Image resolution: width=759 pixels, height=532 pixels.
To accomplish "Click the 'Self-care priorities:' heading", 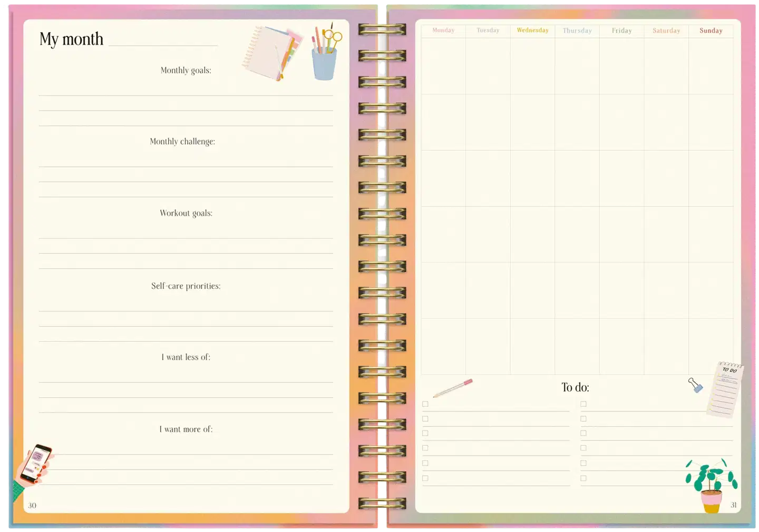I will [x=186, y=286].
